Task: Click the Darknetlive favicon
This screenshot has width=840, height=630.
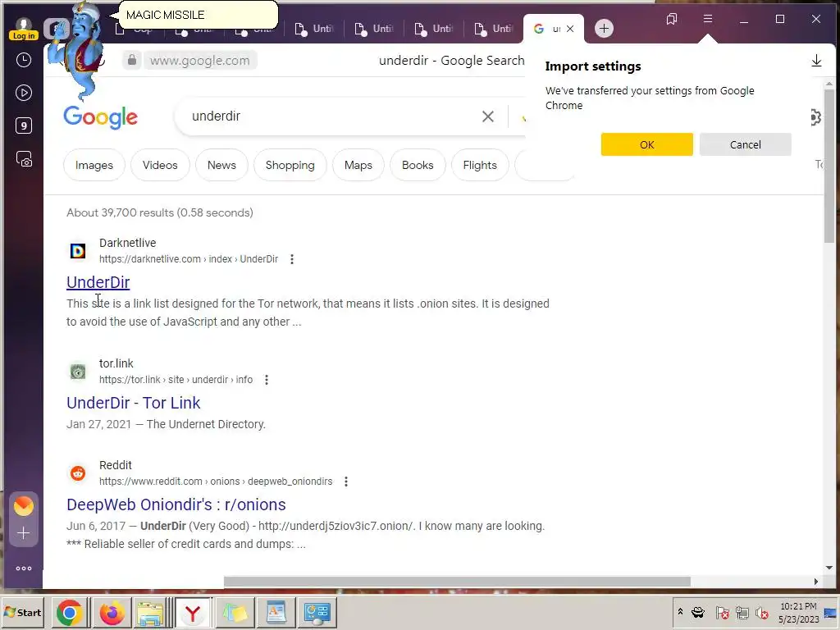Action: (78, 251)
